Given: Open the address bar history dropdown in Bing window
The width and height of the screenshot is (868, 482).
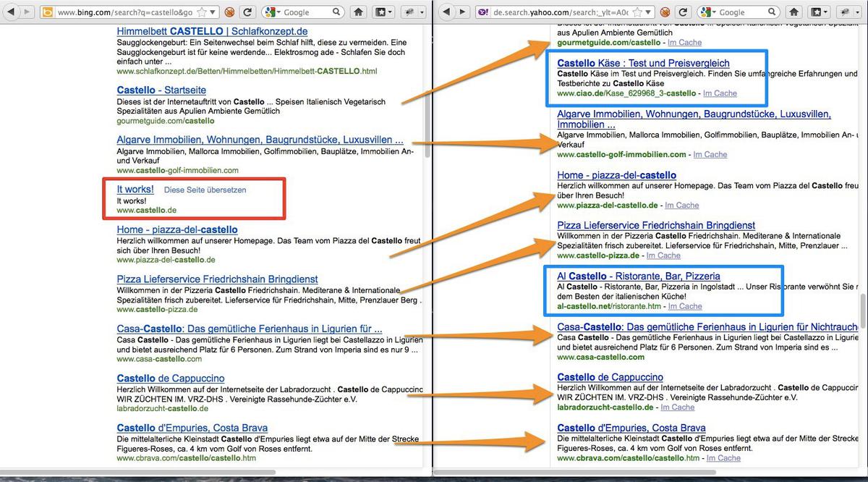Looking at the screenshot, I should pyautogui.click(x=211, y=12).
